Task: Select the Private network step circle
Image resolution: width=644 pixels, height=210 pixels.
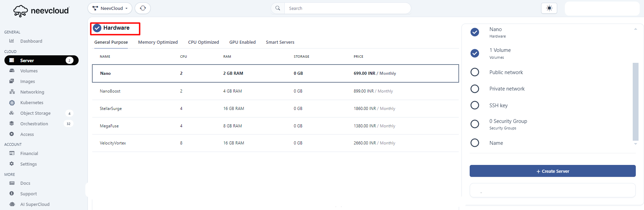Action: tap(475, 89)
